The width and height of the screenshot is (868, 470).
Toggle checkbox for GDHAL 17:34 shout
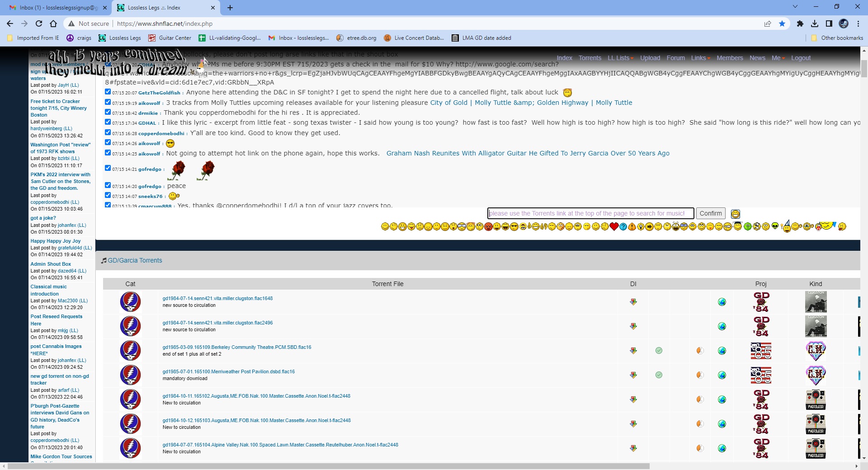point(108,122)
